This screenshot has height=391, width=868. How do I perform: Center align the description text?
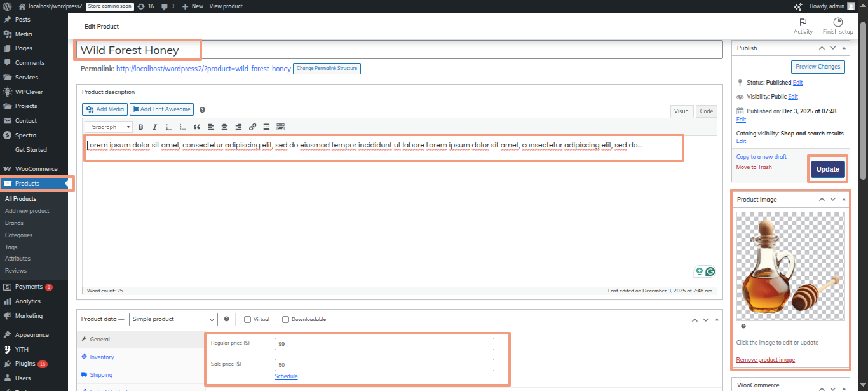pos(224,127)
